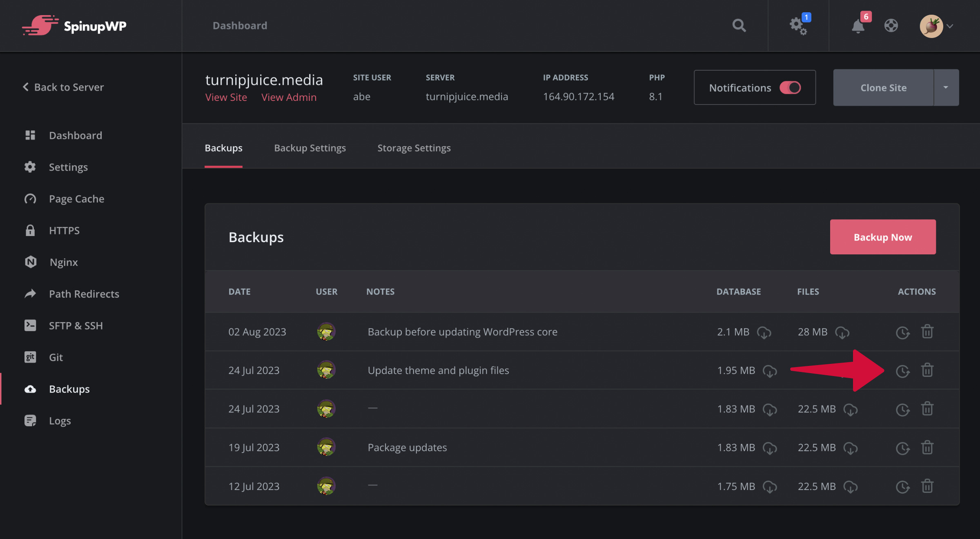980x539 pixels.
Task: Open the notifications bell icon
Action: click(858, 27)
